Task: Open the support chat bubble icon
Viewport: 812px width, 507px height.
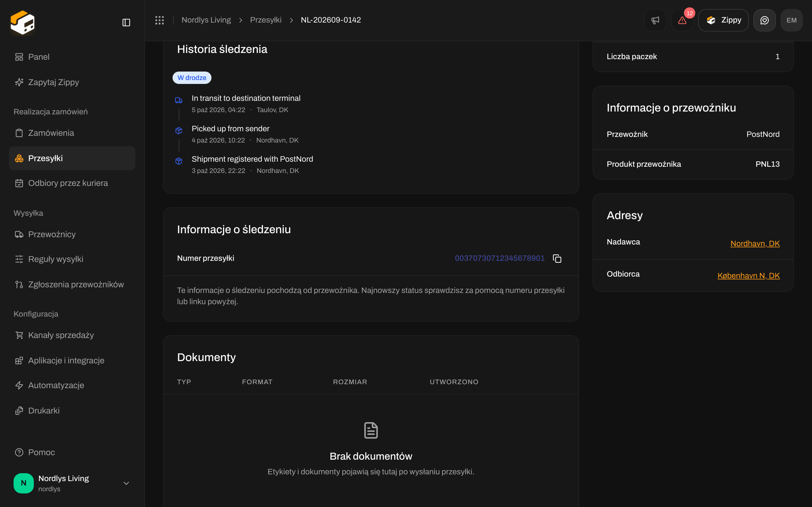Action: 764,20
